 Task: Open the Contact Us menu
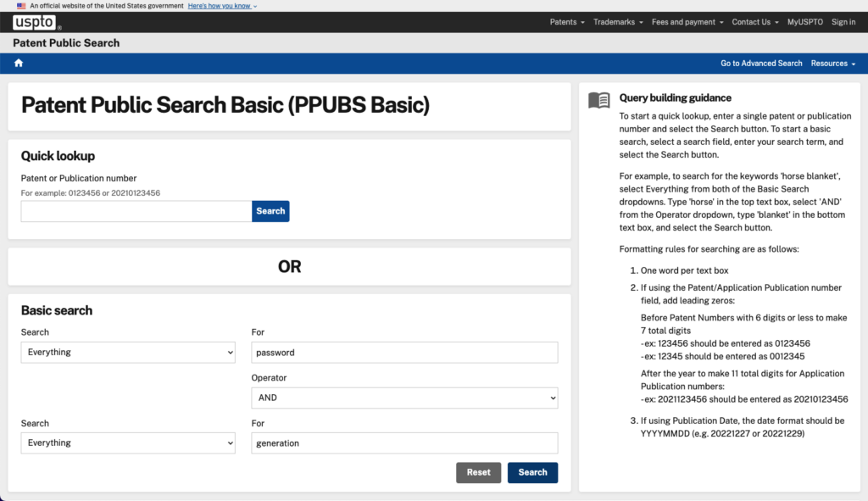(755, 22)
